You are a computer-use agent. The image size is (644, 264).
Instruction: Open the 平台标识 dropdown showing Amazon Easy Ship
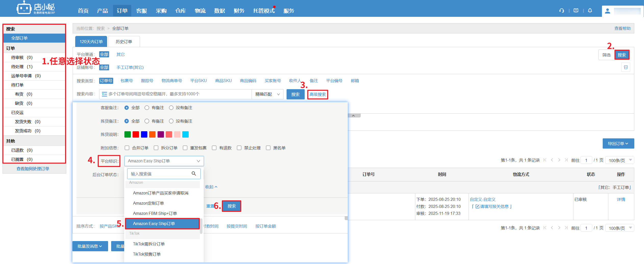164,161
